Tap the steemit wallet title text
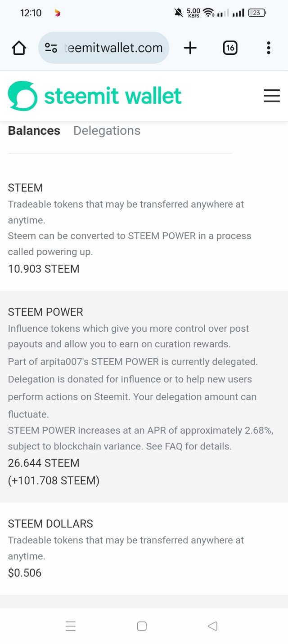 coord(113,96)
